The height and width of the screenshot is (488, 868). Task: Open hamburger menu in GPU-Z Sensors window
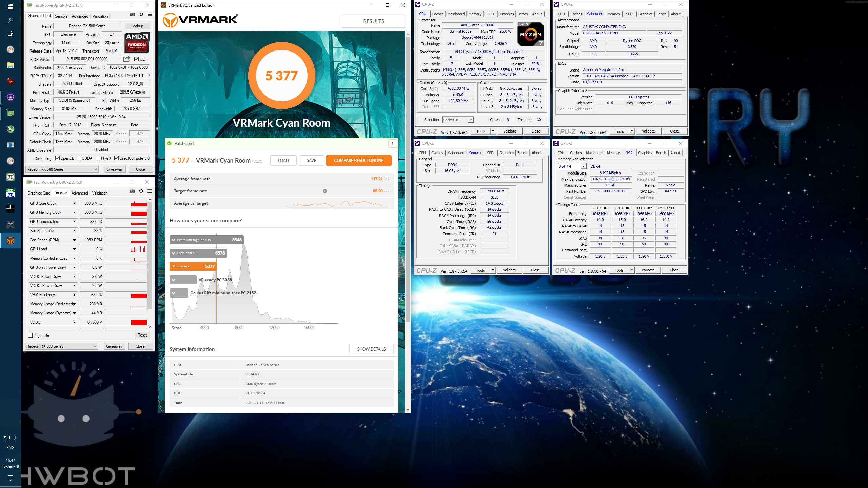point(150,191)
